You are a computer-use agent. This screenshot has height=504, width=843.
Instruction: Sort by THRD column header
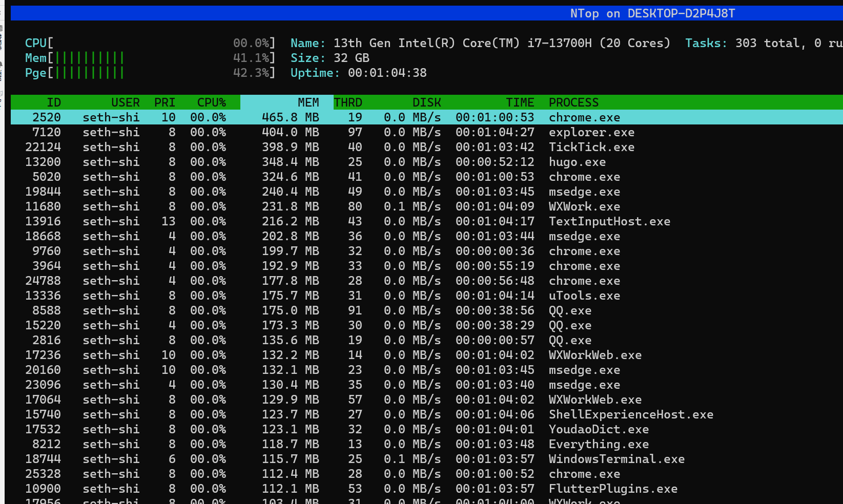[348, 102]
